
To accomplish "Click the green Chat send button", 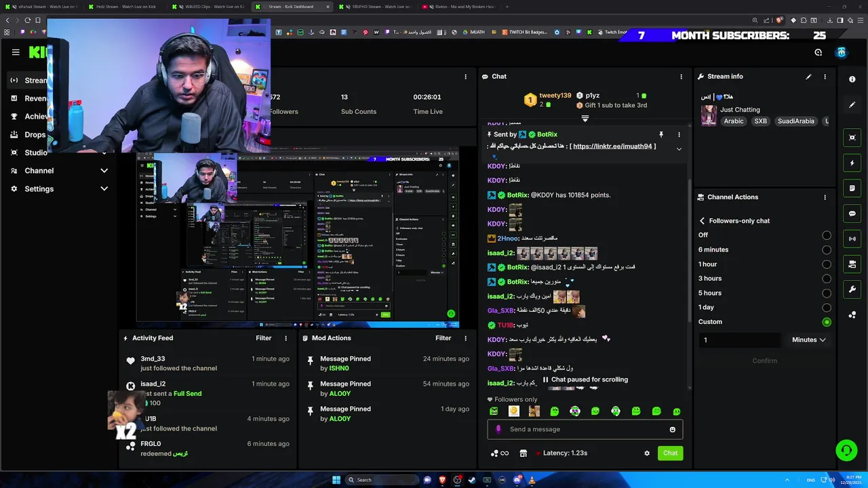I will tap(670, 453).
